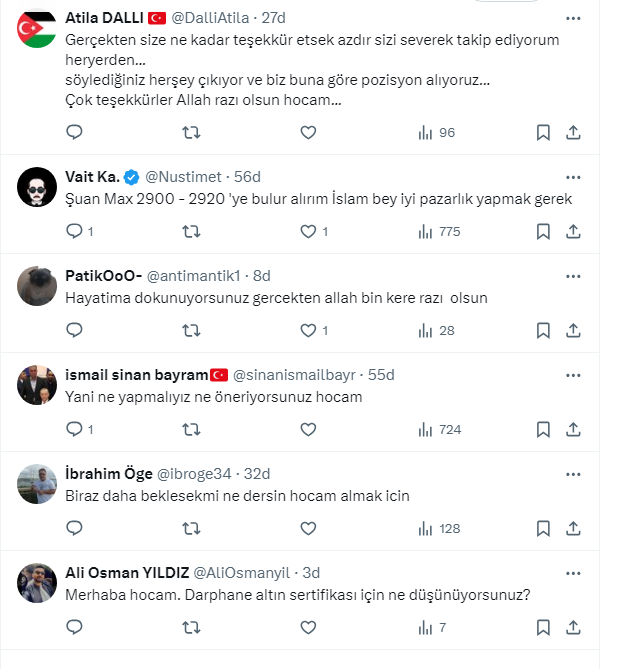
Task: Share PatikOoO-'s tweet
Action: click(573, 330)
